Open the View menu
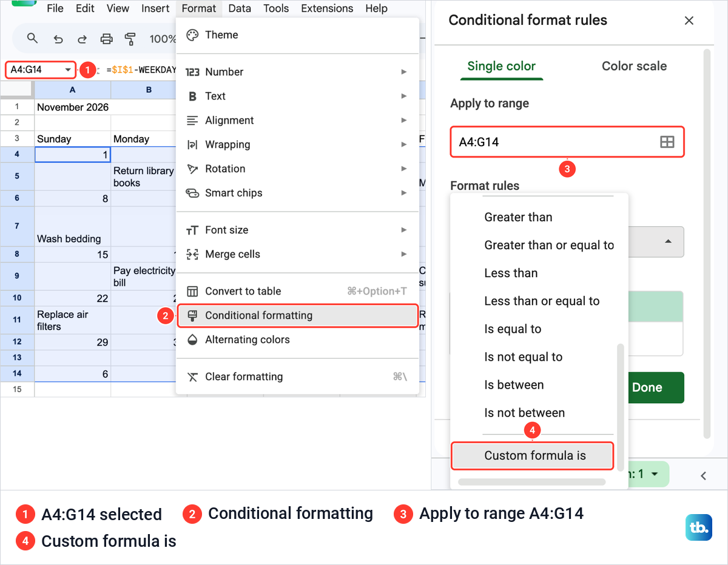Viewport: 728px width, 565px height. coord(118,8)
